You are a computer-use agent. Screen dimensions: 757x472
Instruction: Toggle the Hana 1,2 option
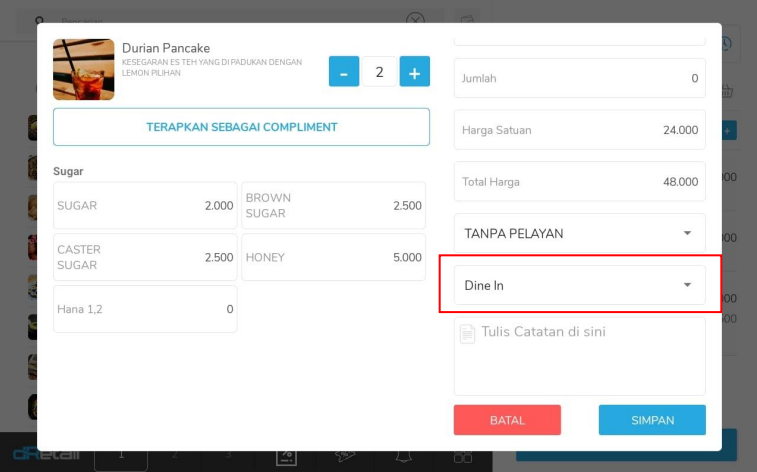[x=145, y=309]
